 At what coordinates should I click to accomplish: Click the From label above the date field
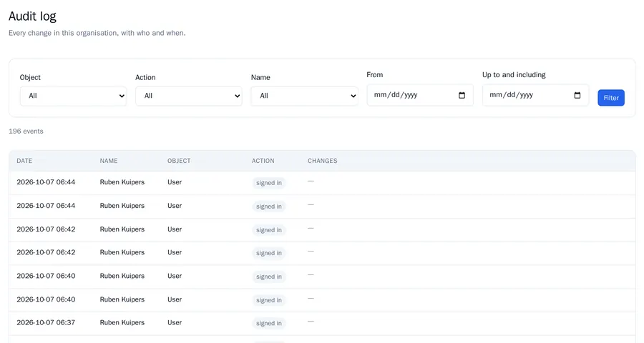coord(374,74)
